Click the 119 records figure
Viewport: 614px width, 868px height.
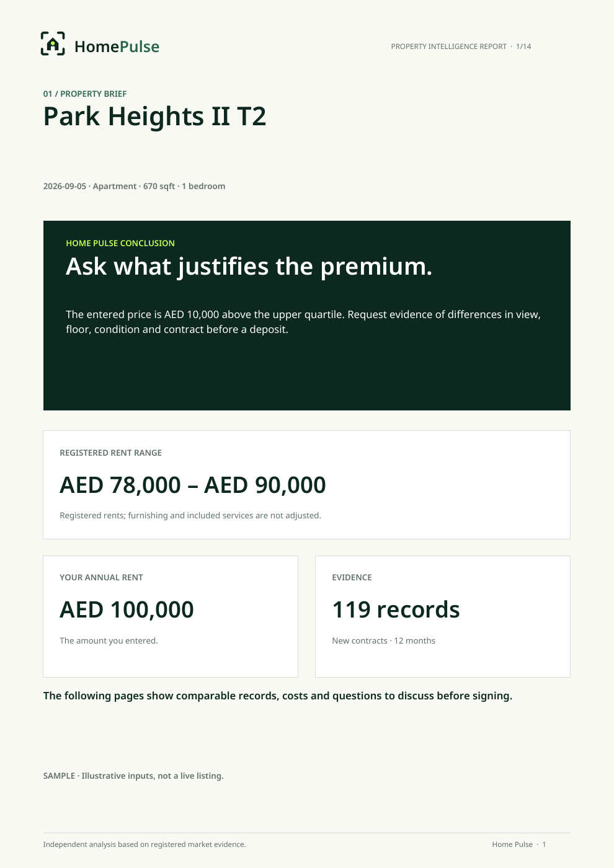[396, 609]
